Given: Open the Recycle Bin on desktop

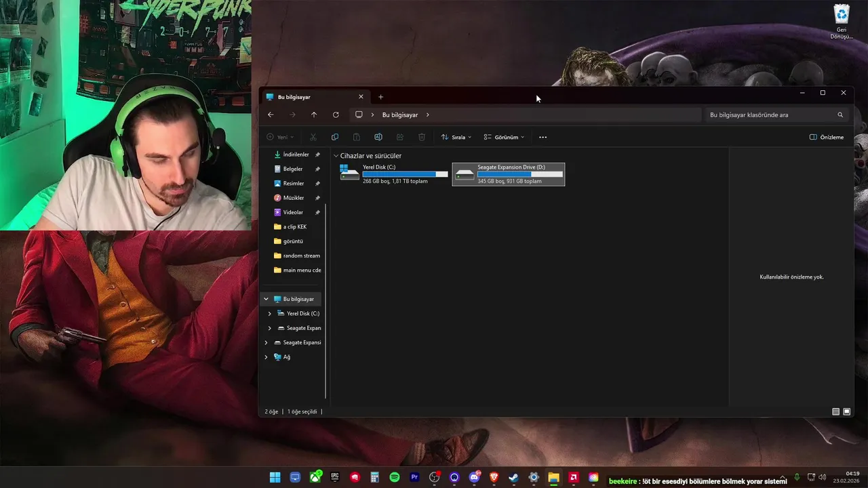Looking at the screenshot, I should [x=842, y=22].
